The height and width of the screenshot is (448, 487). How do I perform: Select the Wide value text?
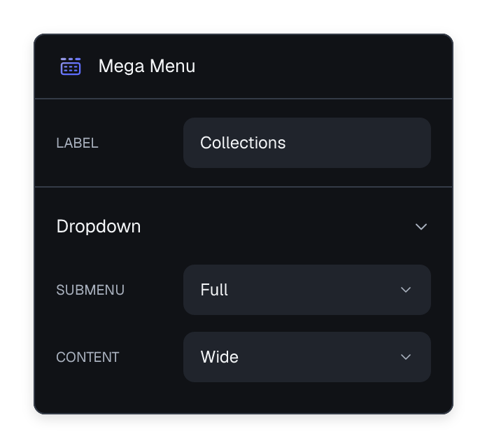[219, 357]
